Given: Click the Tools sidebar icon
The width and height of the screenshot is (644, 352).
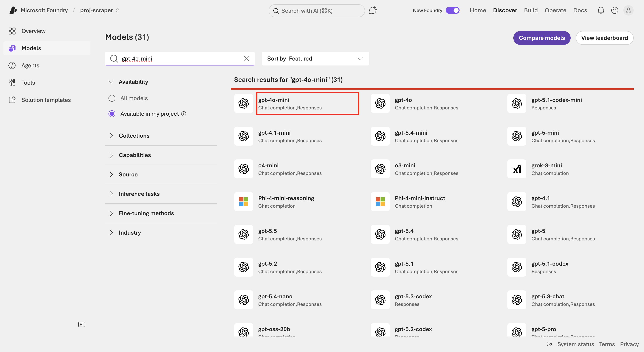Looking at the screenshot, I should (12, 83).
